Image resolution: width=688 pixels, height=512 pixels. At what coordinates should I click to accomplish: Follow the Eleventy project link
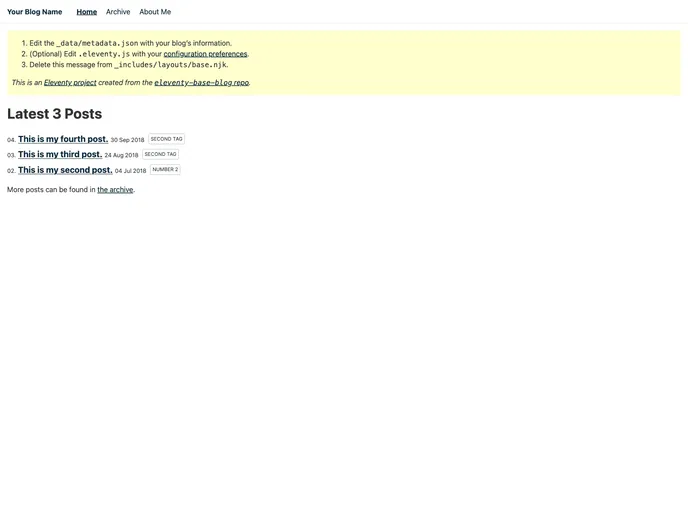[70, 83]
